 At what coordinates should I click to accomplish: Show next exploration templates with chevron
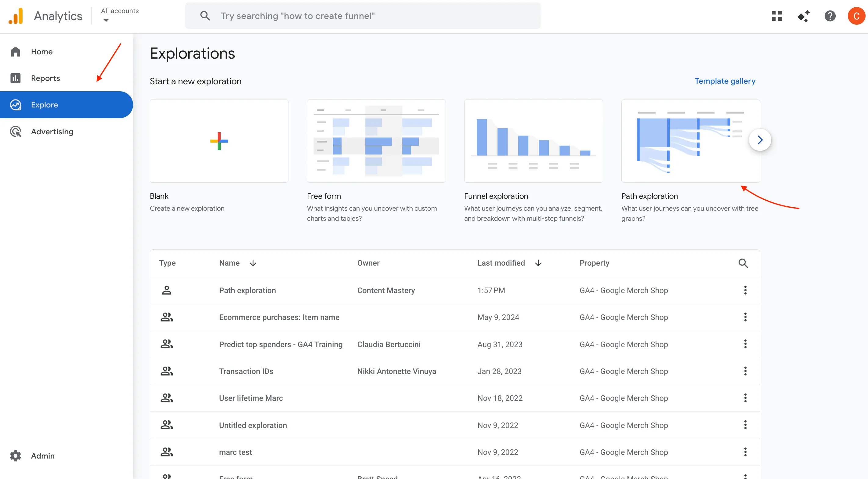pos(760,140)
